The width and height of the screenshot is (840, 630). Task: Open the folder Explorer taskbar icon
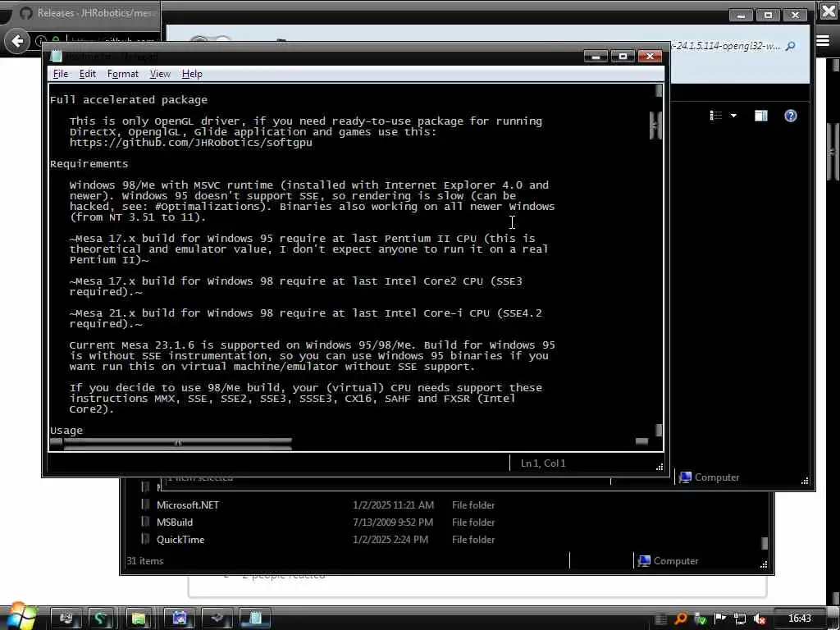pos(139,619)
